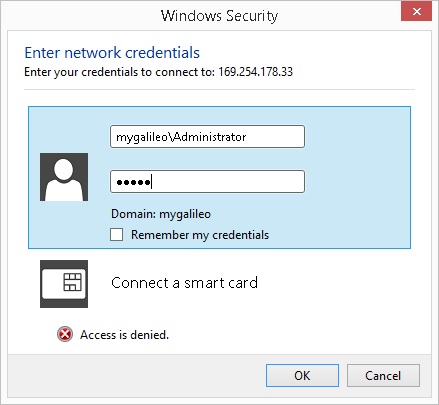The width and height of the screenshot is (439, 405).
Task: Click the red error icon
Action: [x=65, y=334]
